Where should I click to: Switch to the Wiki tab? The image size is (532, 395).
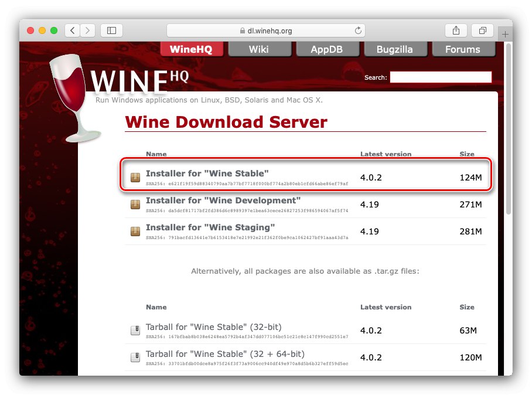click(259, 50)
